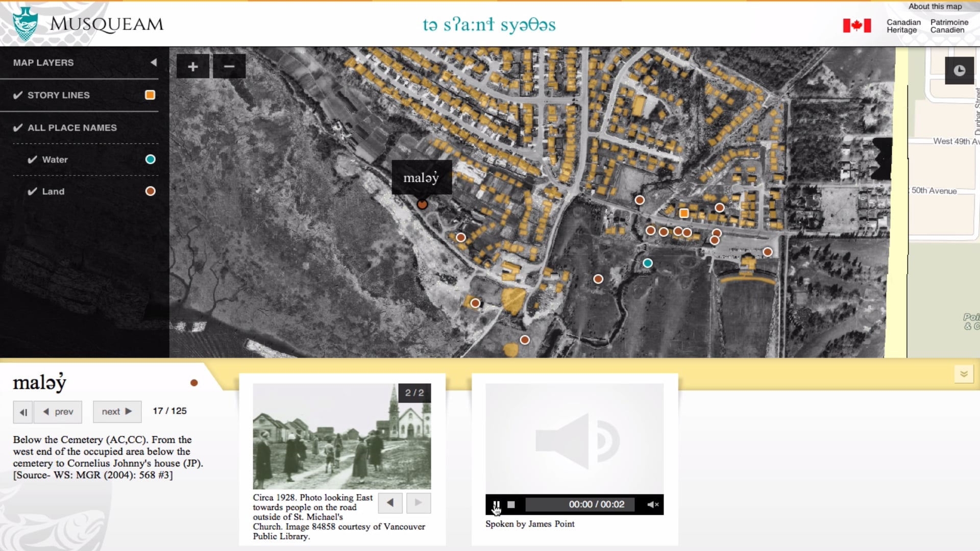Image resolution: width=980 pixels, height=551 pixels.
Task: Go to the prev place name
Action: click(58, 412)
